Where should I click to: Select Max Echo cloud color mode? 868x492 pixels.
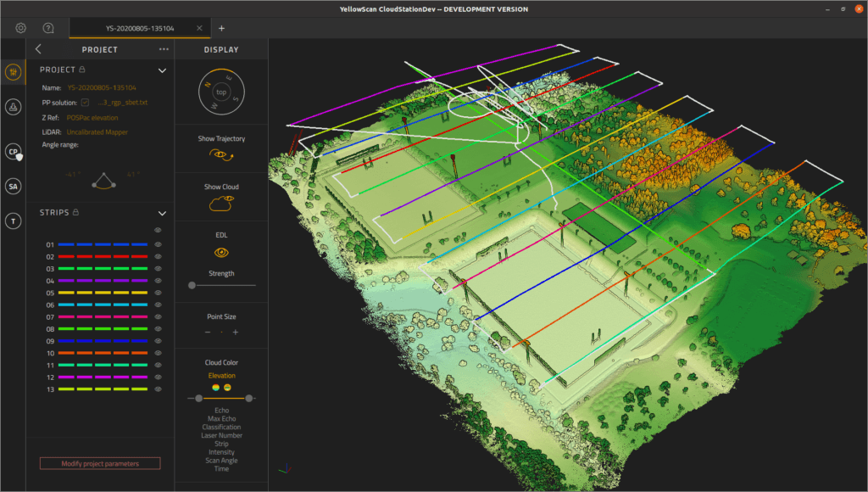tap(221, 418)
